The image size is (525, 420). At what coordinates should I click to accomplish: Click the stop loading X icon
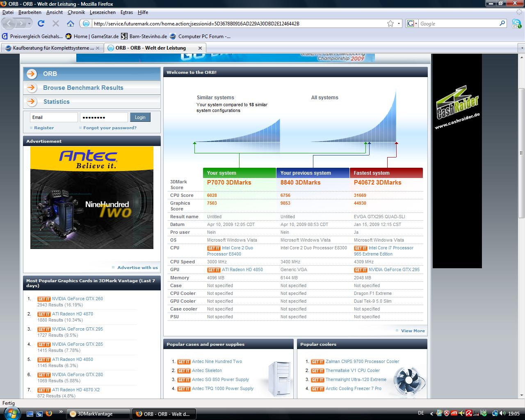(x=56, y=23)
